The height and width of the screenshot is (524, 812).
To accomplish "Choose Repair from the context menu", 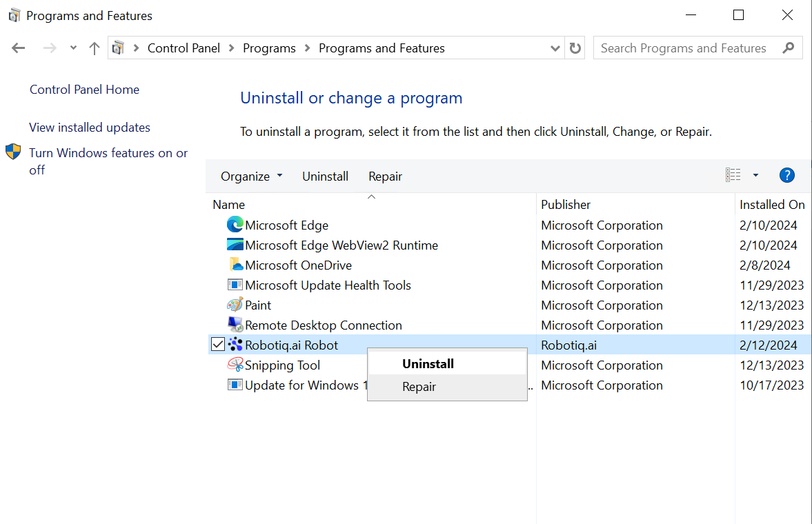I will pyautogui.click(x=419, y=387).
